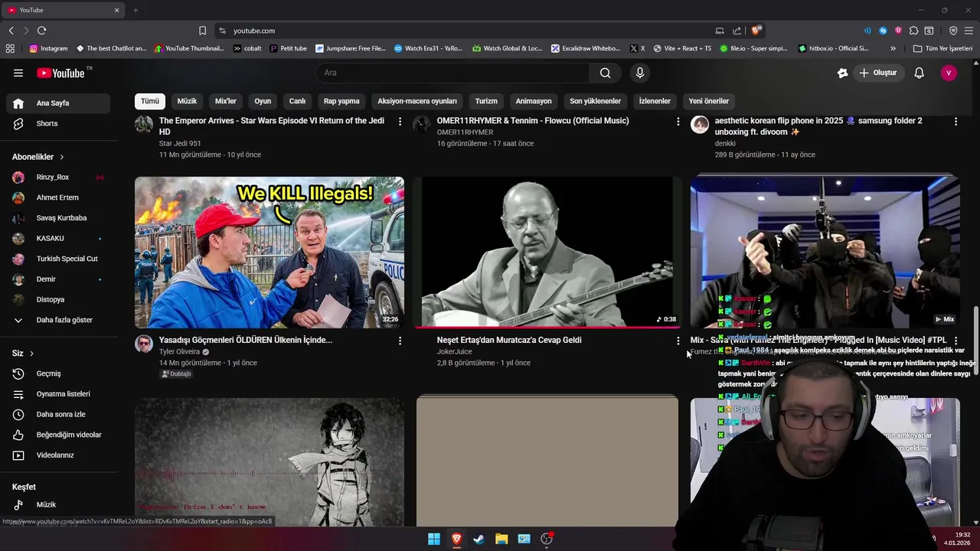Open the Instagram bookmark
This screenshot has height=551, width=980.
pyautogui.click(x=48, y=48)
